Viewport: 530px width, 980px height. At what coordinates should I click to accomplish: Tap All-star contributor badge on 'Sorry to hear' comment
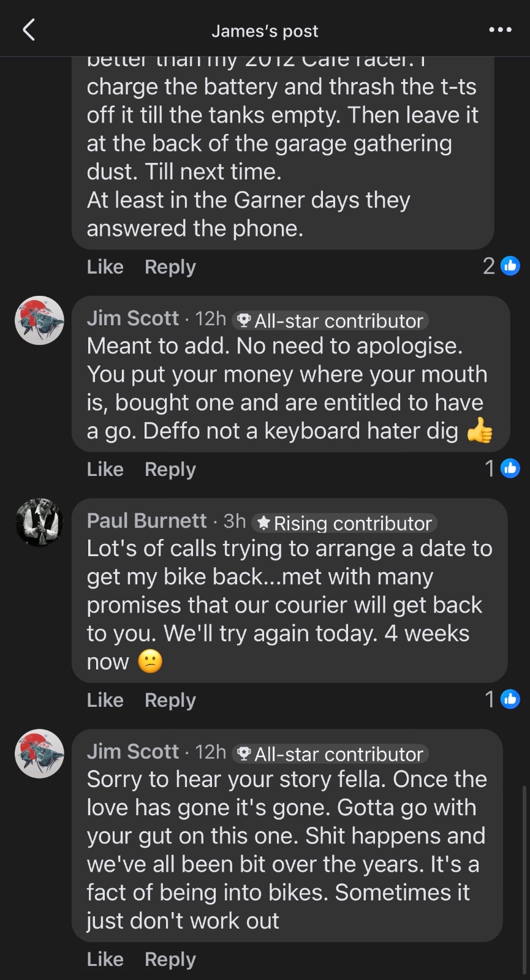330,754
